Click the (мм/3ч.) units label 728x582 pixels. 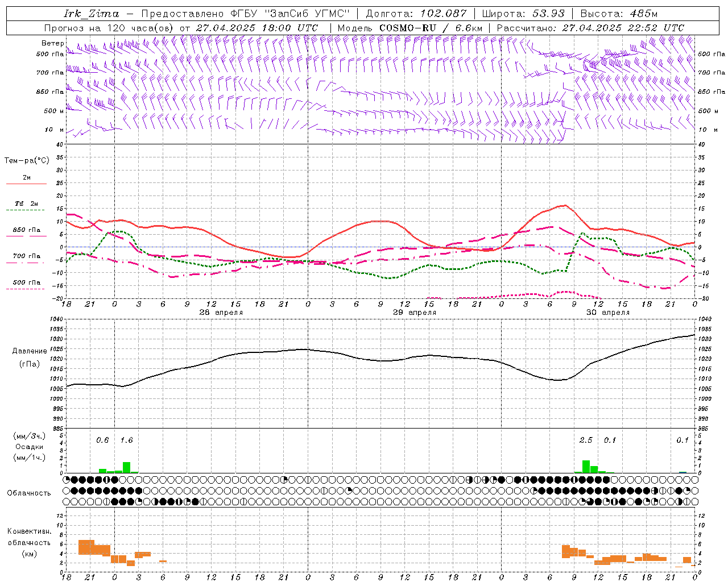(x=28, y=436)
